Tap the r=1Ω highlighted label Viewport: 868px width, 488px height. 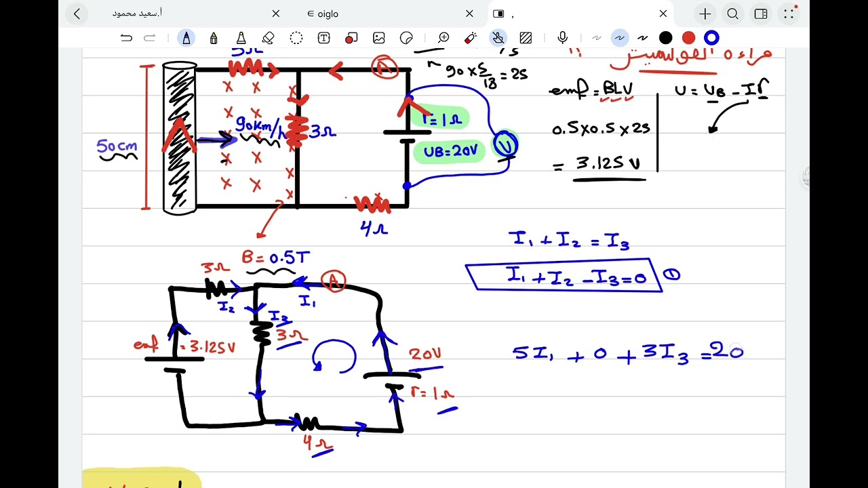(x=441, y=118)
